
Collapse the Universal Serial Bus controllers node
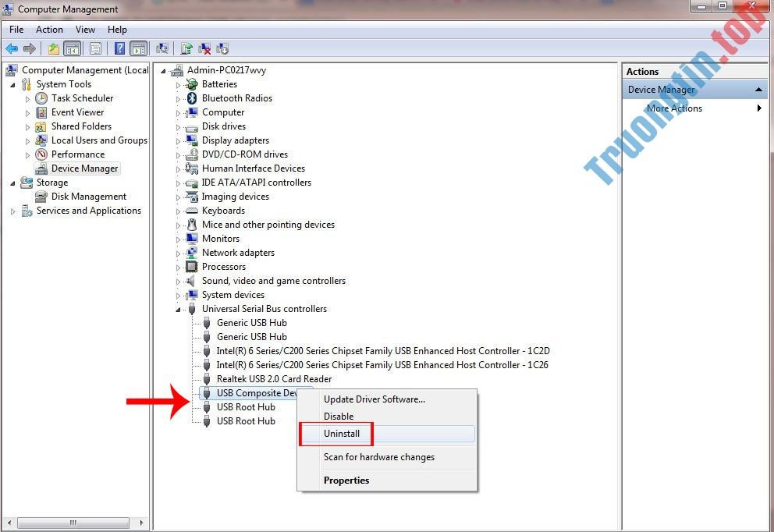[x=179, y=309]
